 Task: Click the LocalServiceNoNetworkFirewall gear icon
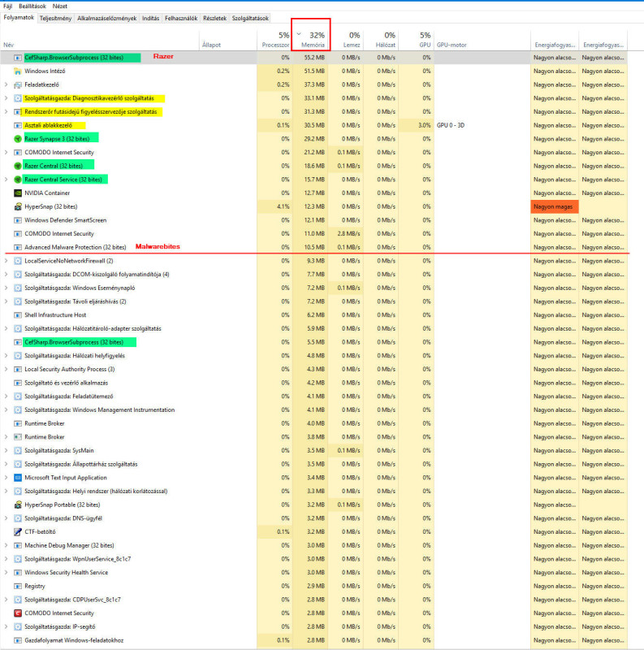pos(17,261)
